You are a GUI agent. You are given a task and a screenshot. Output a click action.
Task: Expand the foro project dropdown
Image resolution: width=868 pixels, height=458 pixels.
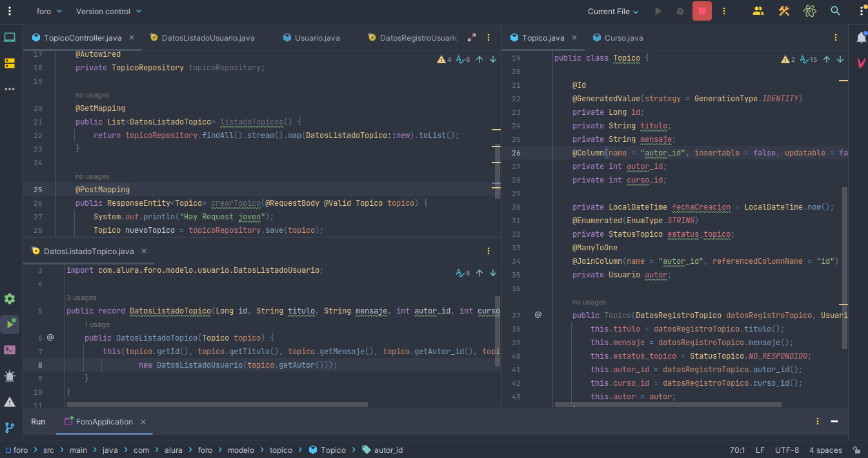coord(49,11)
